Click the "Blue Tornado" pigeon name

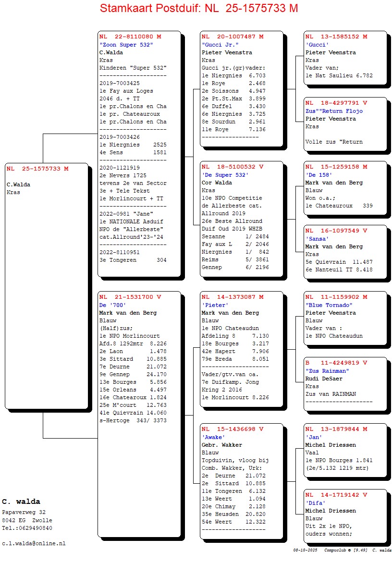pyautogui.click(x=329, y=305)
